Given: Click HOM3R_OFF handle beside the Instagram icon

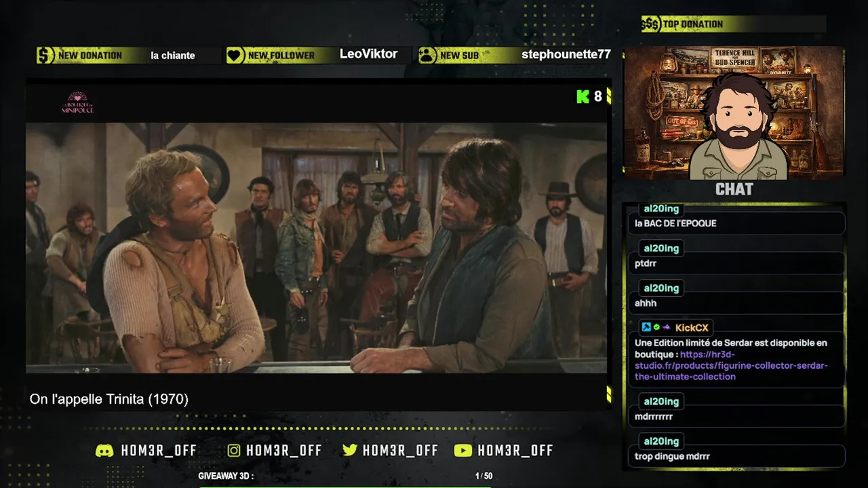Looking at the screenshot, I should (284, 451).
